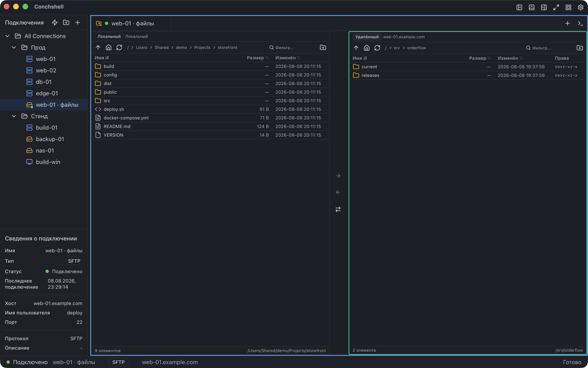Navigate to srv in remote breadcrumb
Viewport: 588px width, 368px height.
[x=397, y=48]
